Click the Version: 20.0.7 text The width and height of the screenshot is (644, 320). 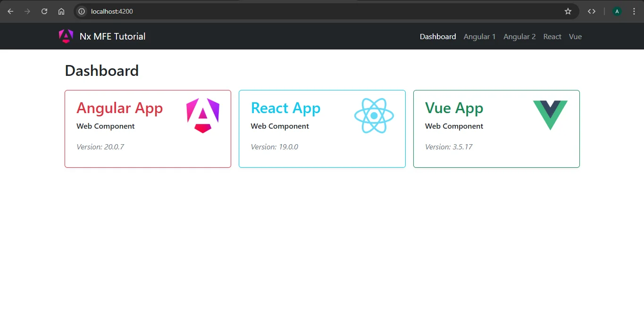pyautogui.click(x=100, y=147)
